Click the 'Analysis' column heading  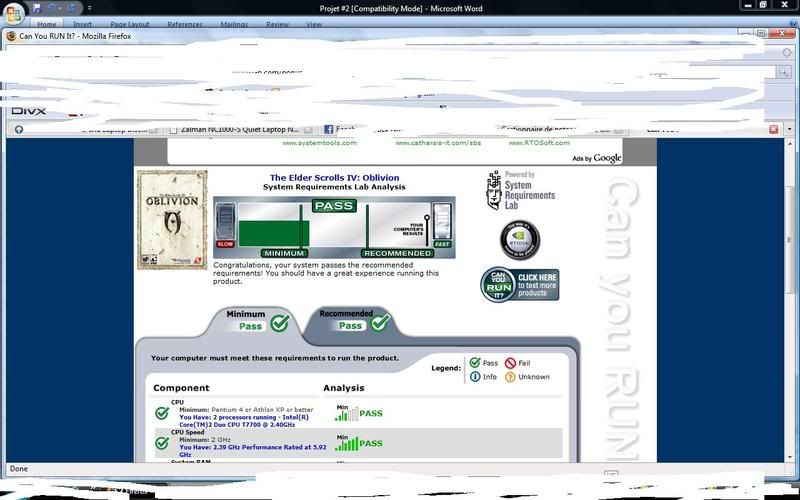pos(344,388)
